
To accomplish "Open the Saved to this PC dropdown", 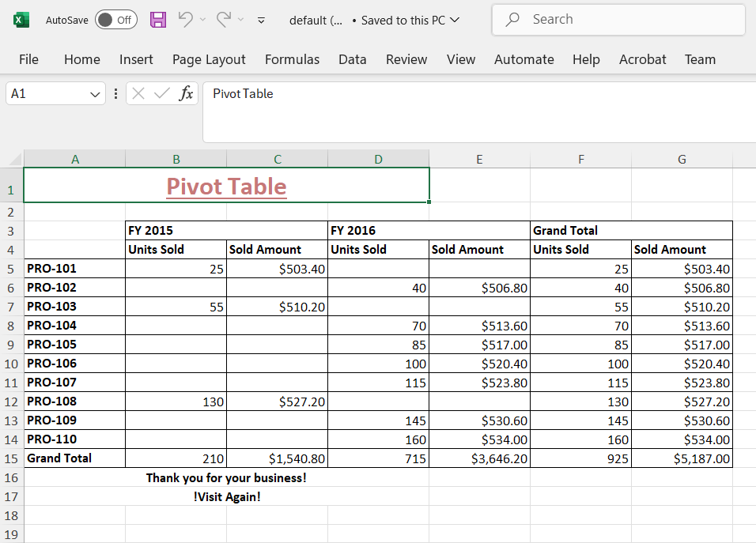I will point(454,21).
